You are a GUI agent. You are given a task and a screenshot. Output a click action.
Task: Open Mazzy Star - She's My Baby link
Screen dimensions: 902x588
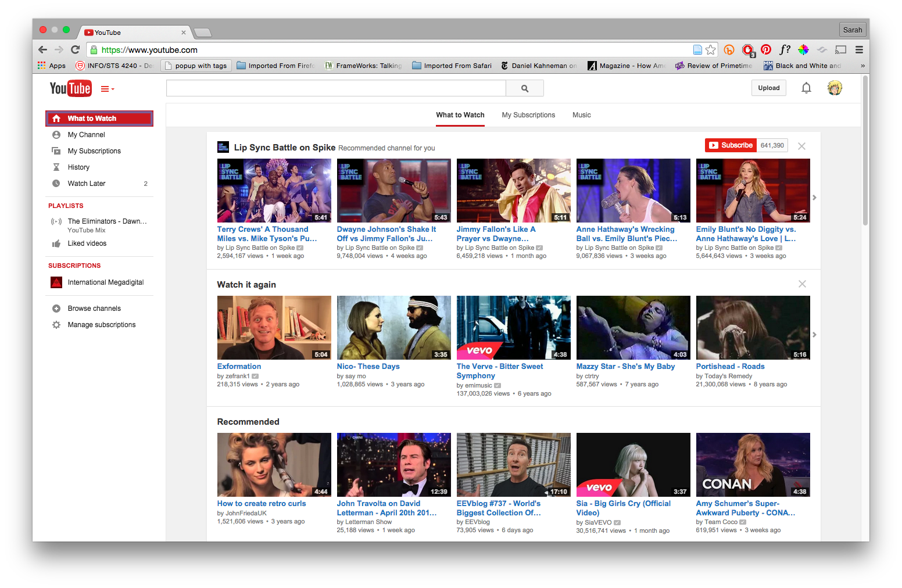pyautogui.click(x=626, y=367)
